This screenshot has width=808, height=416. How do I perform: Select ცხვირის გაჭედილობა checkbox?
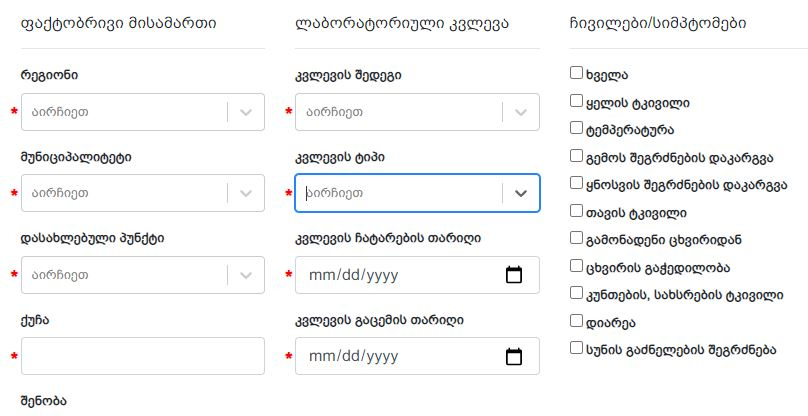[576, 266]
